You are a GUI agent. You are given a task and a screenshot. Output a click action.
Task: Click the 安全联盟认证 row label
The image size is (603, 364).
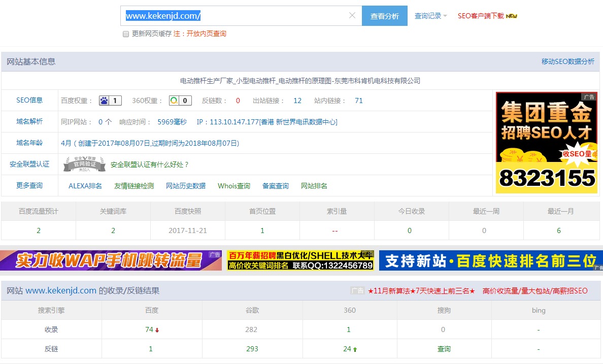(x=29, y=164)
